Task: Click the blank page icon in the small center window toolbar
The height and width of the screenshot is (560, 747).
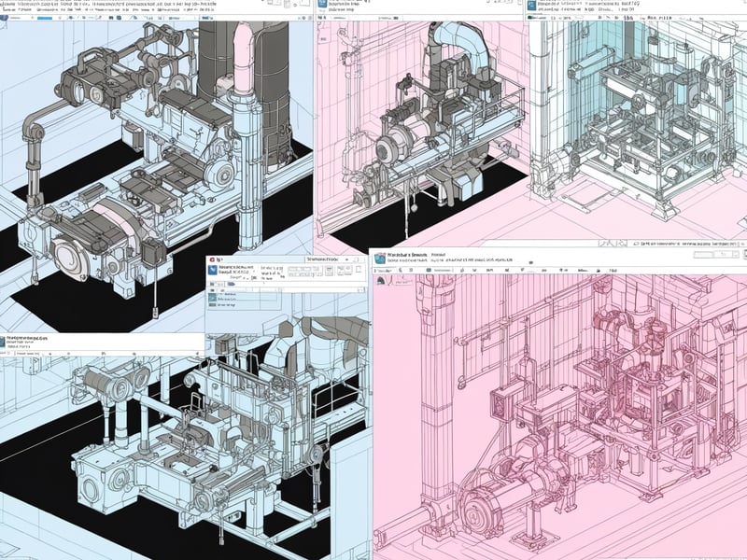Action: pyautogui.click(x=358, y=270)
